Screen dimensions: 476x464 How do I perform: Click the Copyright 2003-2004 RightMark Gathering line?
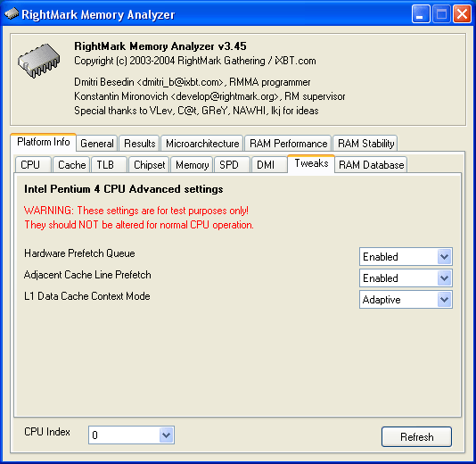tap(195, 61)
